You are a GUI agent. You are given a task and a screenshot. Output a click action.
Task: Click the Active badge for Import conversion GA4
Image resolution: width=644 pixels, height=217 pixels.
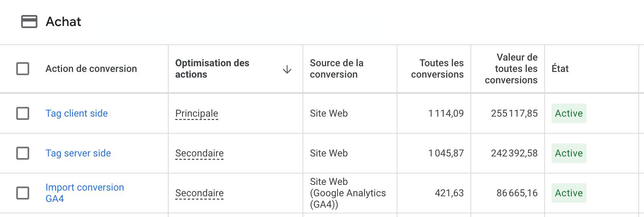(x=569, y=193)
